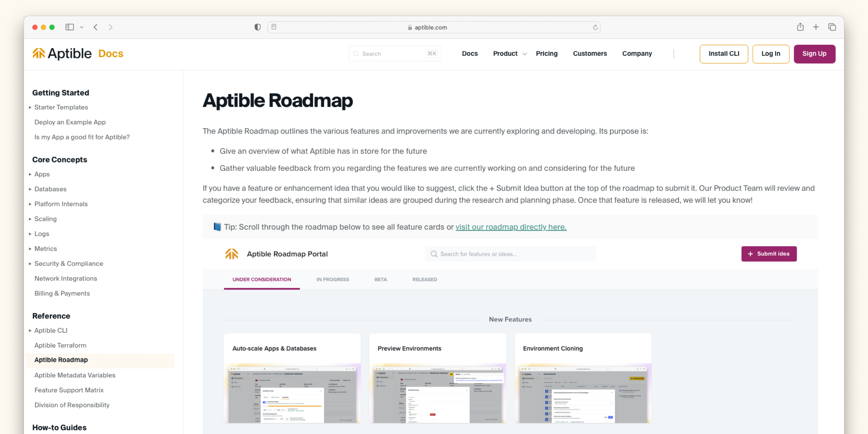Click the Install CLI button
Screen dimensions: 868x434
click(724, 54)
